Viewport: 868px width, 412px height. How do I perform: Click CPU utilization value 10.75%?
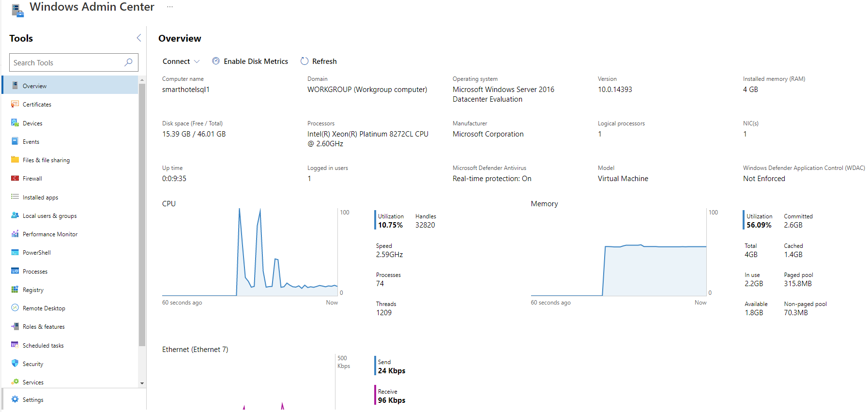[x=390, y=225]
